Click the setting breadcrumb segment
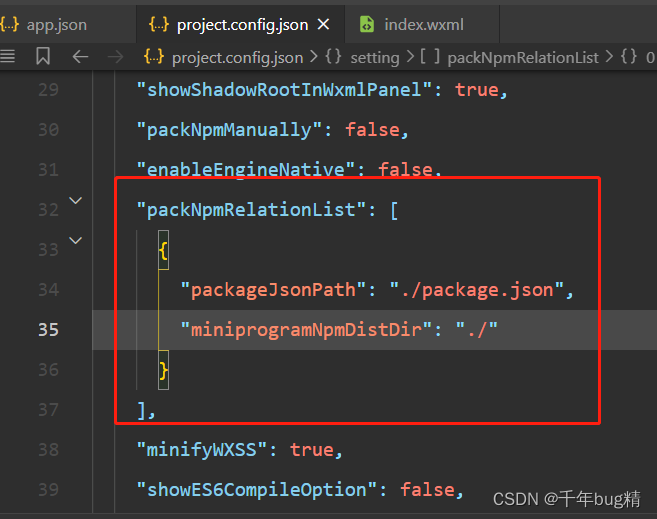 (375, 57)
